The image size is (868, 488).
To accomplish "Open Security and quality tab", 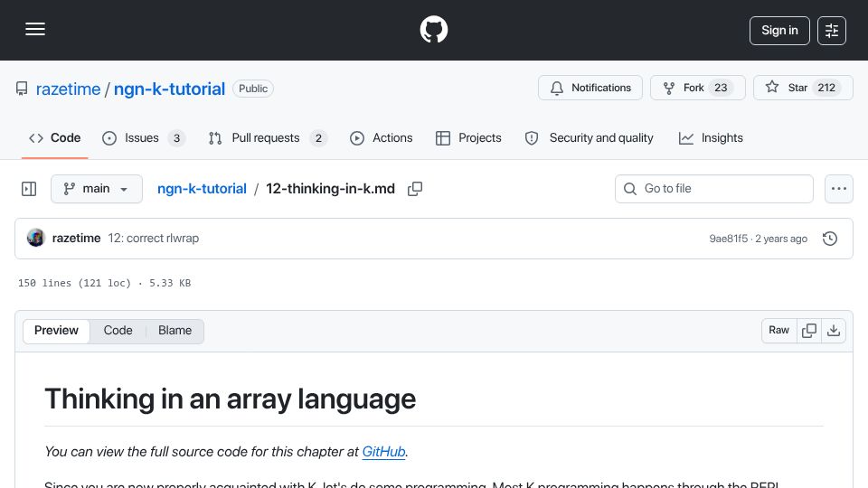I will (589, 138).
